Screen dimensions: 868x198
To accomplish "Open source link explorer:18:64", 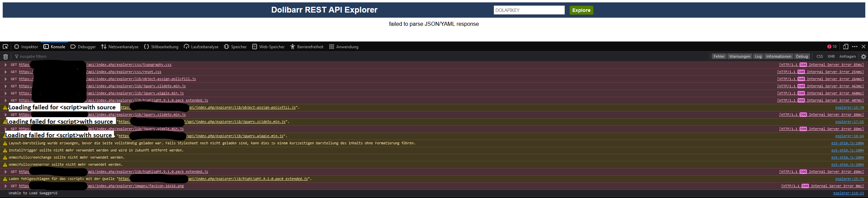I will tap(849, 136).
